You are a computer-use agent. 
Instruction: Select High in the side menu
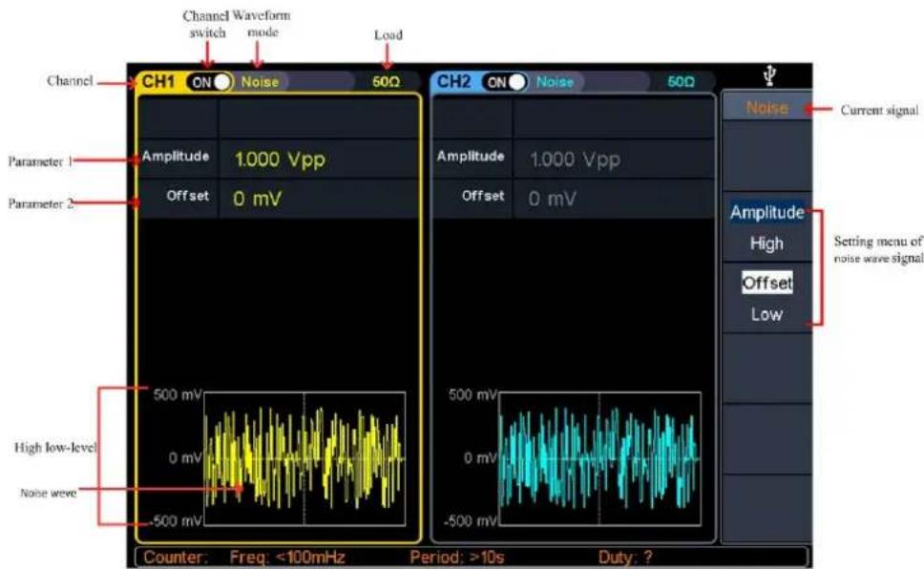coord(766,242)
